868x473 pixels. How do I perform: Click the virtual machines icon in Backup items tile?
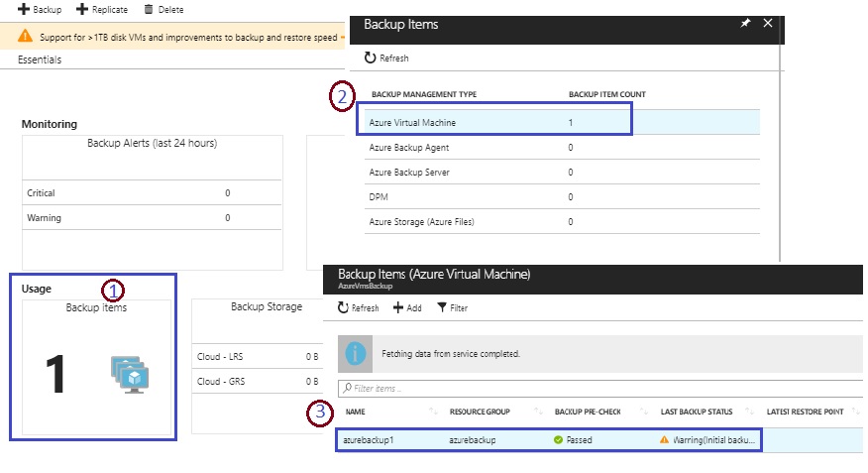pos(130,376)
